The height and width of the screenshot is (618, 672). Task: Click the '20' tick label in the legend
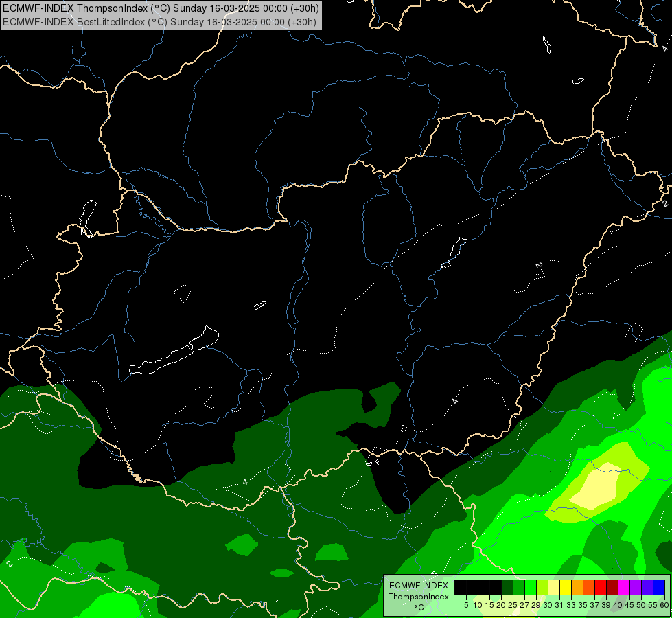click(501, 605)
